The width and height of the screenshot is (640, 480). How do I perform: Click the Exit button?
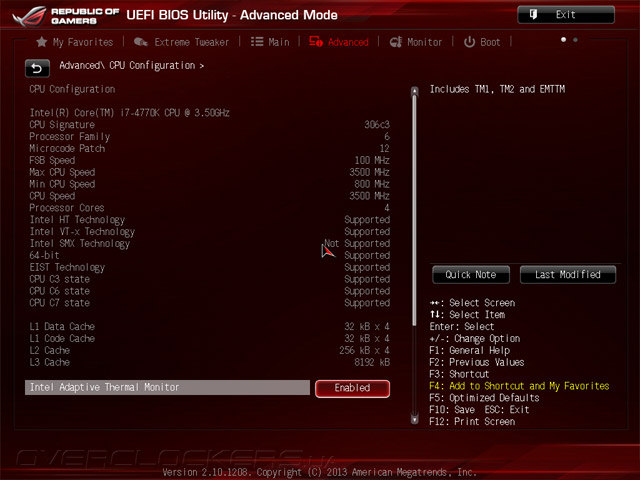coord(566,15)
